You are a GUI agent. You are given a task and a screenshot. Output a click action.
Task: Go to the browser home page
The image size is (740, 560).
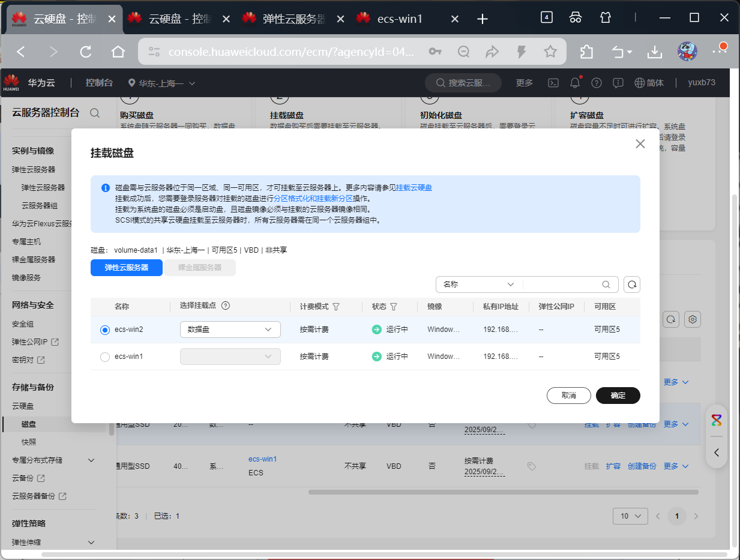click(118, 52)
